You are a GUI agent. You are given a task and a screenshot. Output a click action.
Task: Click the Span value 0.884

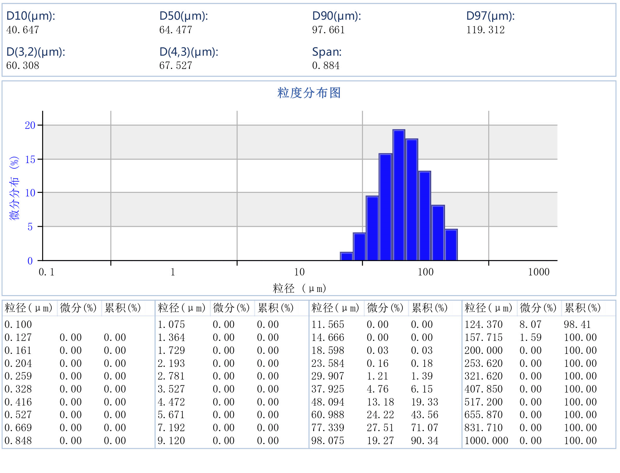[325, 65]
